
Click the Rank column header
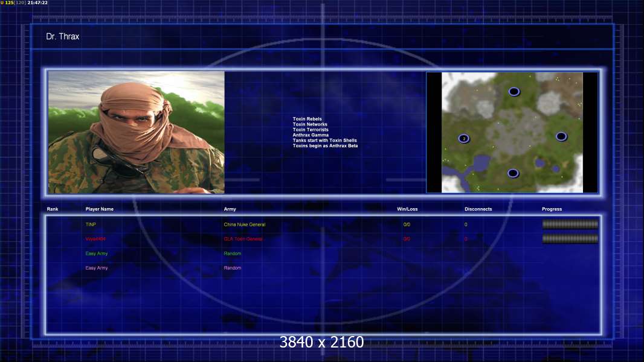(x=53, y=209)
